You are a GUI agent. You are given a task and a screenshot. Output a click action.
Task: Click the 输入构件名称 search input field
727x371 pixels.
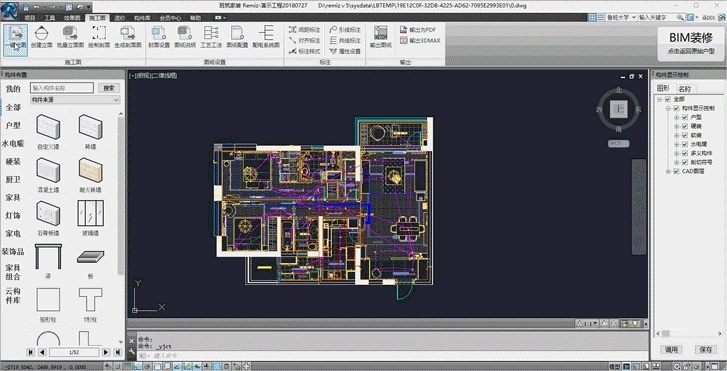[62, 88]
